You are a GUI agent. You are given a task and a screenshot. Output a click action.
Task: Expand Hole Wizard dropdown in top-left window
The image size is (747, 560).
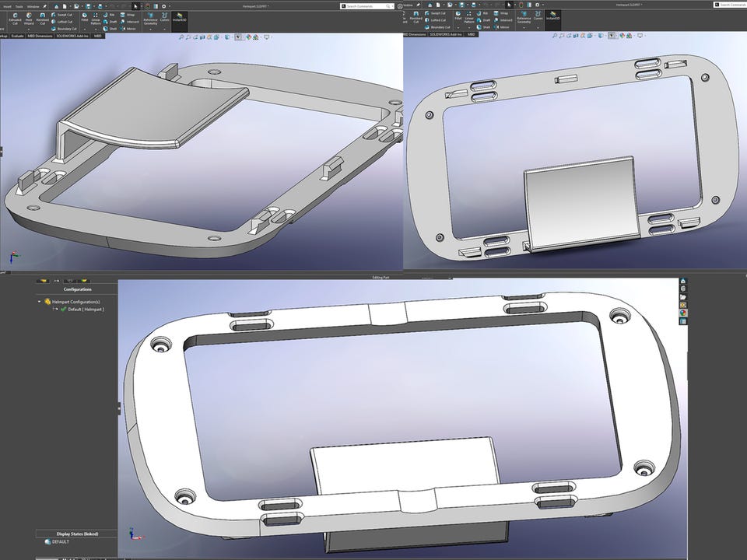click(x=29, y=29)
